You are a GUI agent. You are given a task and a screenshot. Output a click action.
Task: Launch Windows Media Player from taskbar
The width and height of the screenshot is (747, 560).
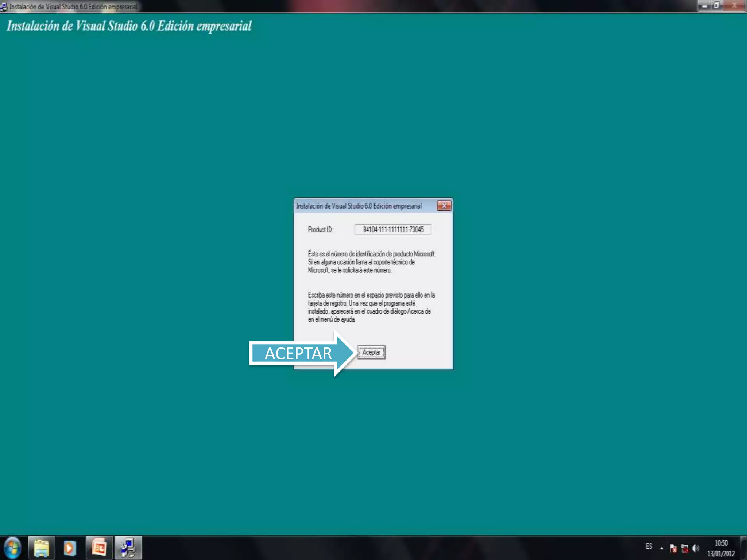coord(70,548)
